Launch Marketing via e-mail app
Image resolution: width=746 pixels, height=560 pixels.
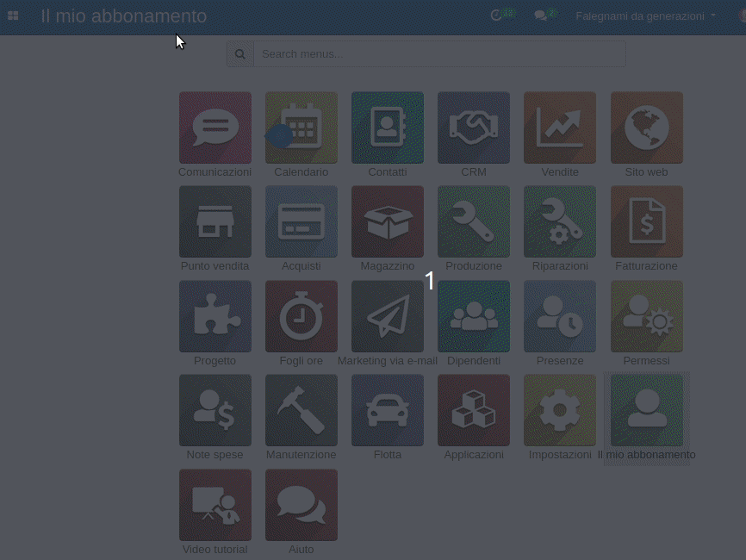click(388, 316)
